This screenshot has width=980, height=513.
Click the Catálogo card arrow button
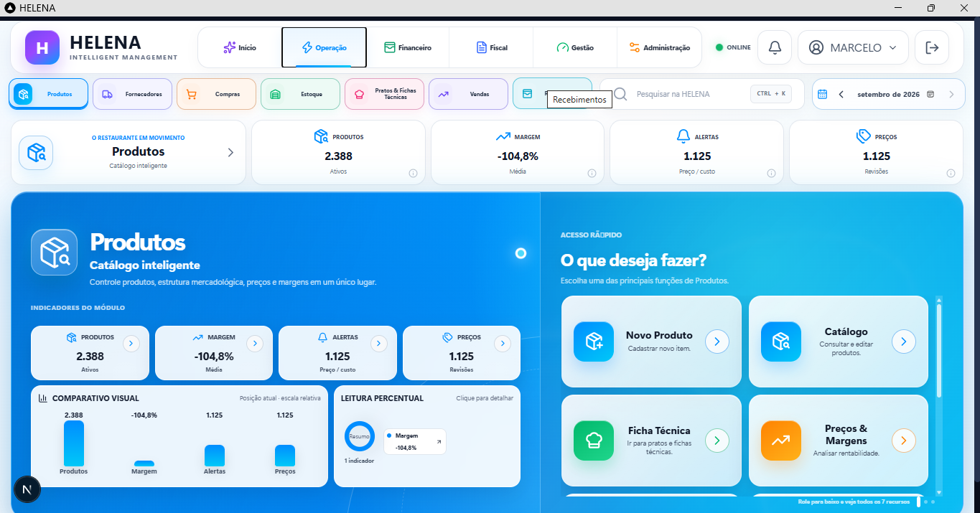[x=904, y=342]
